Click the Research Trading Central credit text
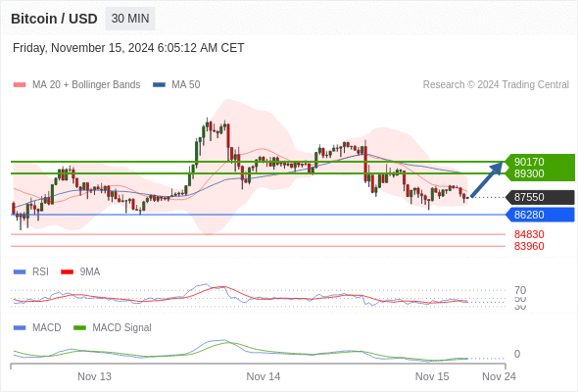 tap(496, 85)
